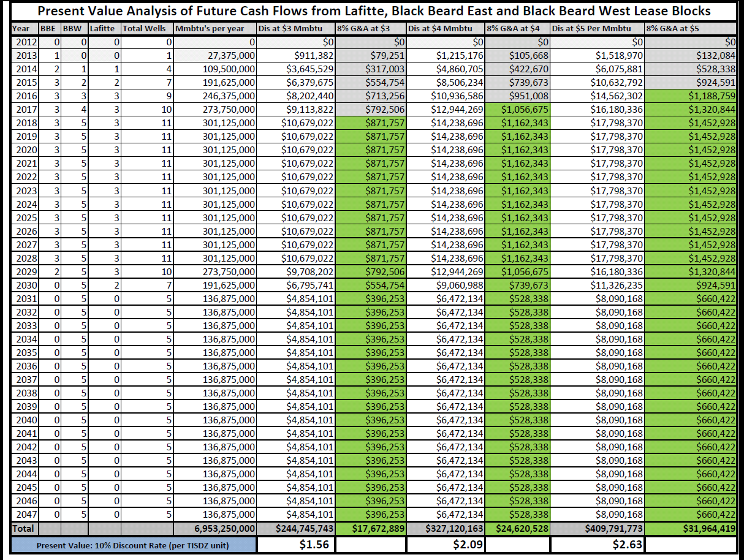Image resolution: width=744 pixels, height=560 pixels.
Task: Click the cell '$8,202,440'
Action: point(296,96)
